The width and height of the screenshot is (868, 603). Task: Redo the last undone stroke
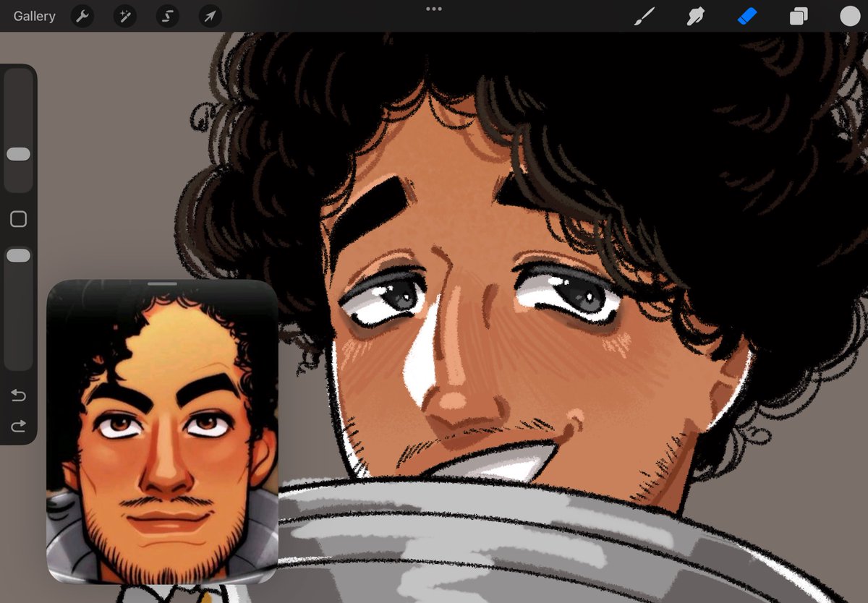pos(18,426)
